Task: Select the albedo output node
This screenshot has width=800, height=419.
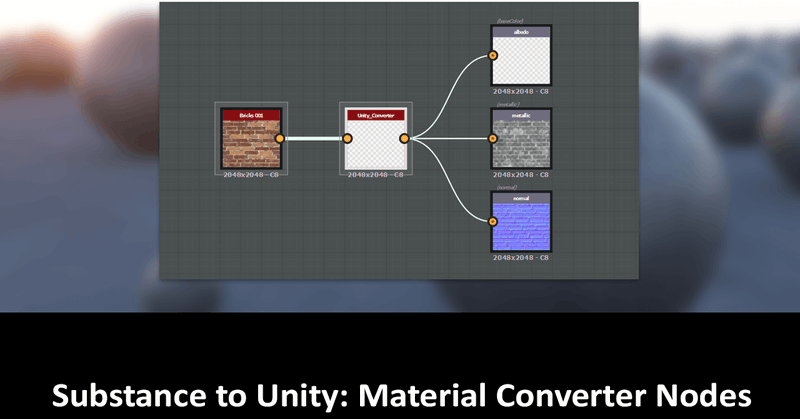Action: [x=521, y=55]
